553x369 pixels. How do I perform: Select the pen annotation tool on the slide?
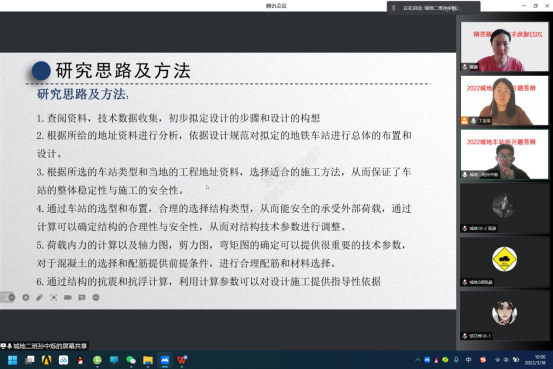[x=40, y=297]
